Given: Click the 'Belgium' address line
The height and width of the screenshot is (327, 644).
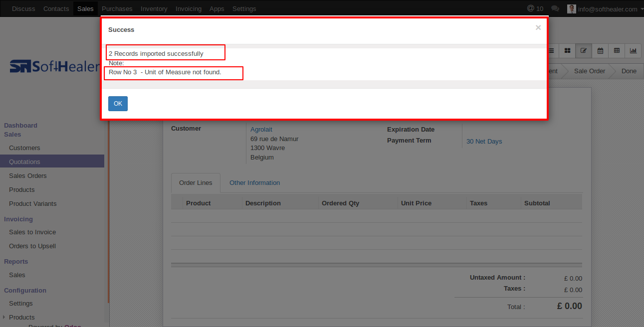Looking at the screenshot, I should tap(262, 158).
